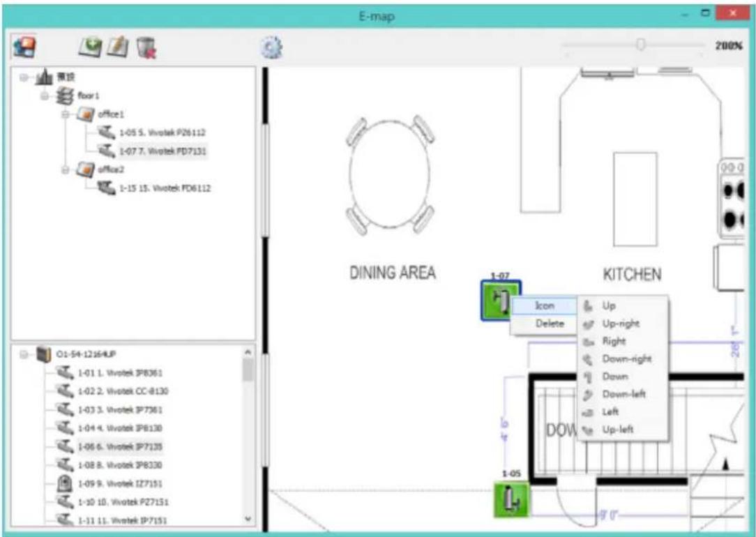
Task: Click the delete map trash icon
Action: 146,47
